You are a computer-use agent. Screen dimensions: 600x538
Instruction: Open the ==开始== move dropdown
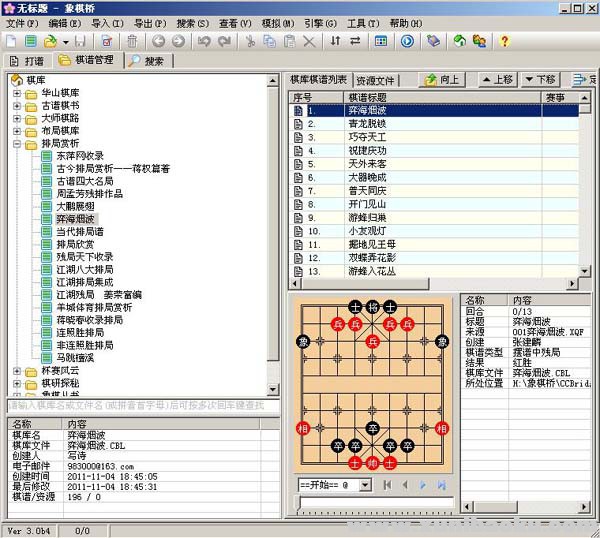tap(365, 485)
